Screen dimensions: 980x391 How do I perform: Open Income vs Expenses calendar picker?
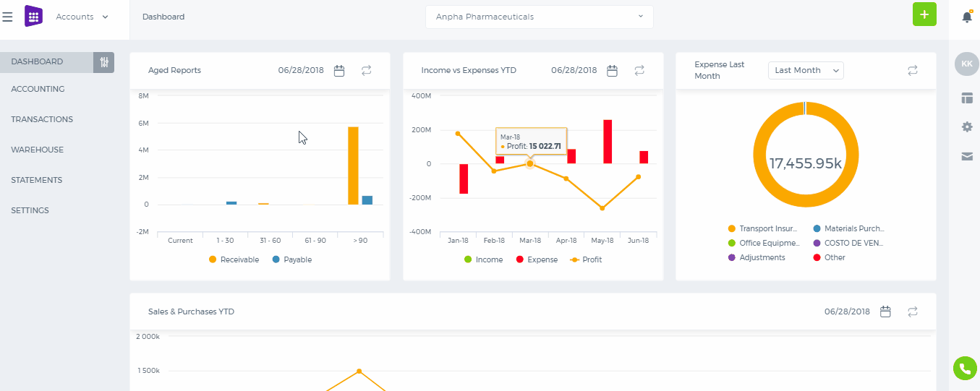(612, 71)
